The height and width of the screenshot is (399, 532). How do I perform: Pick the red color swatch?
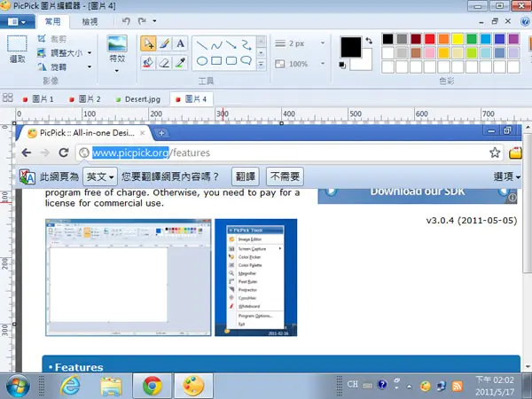(x=430, y=39)
